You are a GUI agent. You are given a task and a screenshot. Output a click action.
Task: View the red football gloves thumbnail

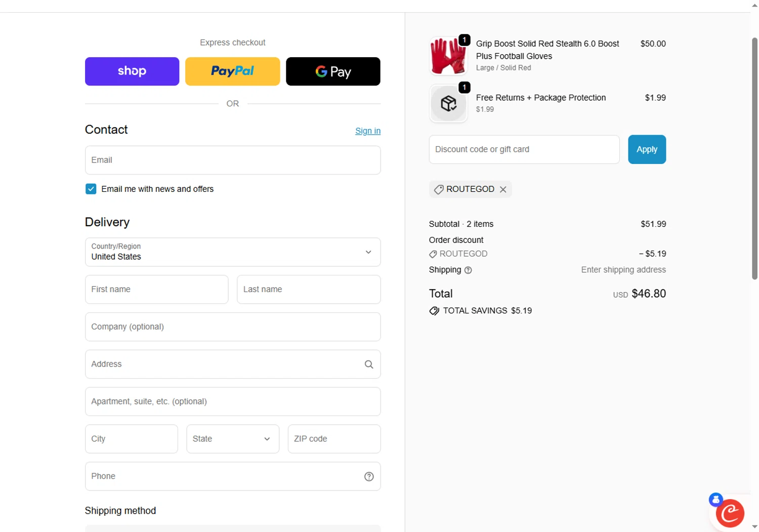tap(448, 56)
